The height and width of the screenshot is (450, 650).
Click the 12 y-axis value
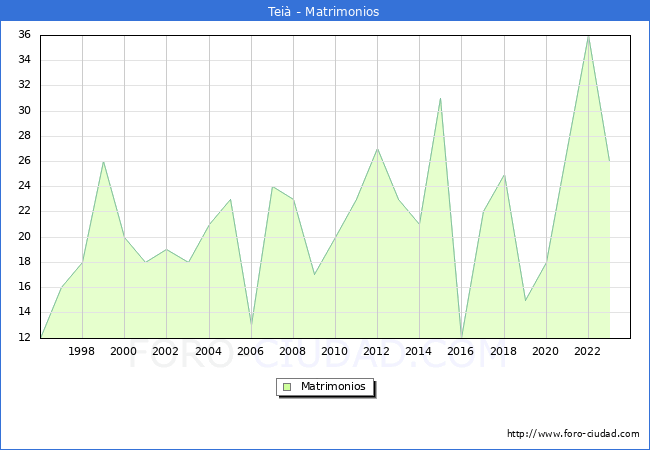coord(24,337)
